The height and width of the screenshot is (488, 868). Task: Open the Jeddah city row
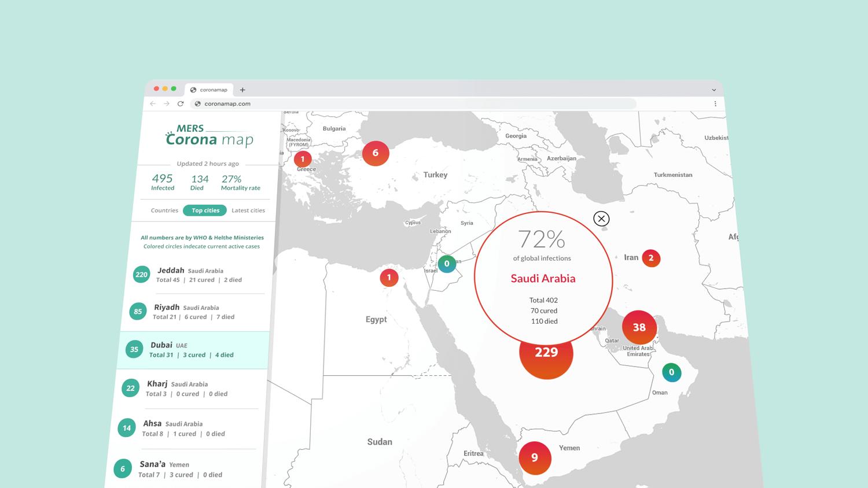point(200,275)
